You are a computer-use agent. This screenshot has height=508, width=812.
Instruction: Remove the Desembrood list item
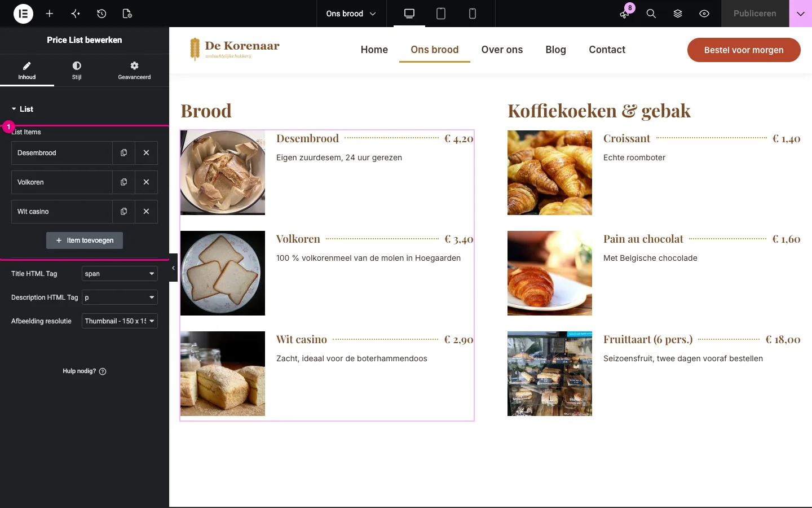(146, 153)
